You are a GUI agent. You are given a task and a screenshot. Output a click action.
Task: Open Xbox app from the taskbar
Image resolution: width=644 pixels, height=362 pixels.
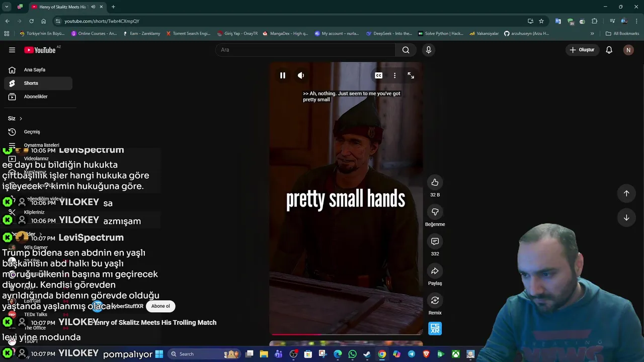(x=455, y=354)
